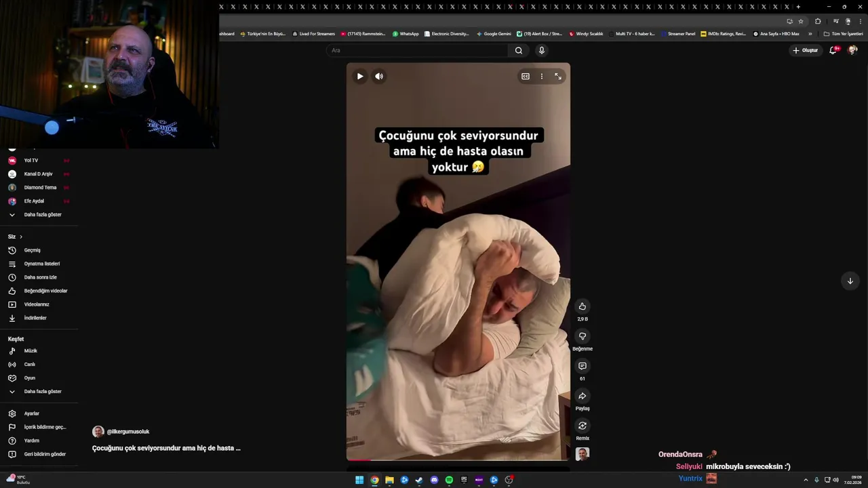Open İçerik bildirme geçmişi flag item
This screenshot has width=868, height=488.
(x=39, y=427)
